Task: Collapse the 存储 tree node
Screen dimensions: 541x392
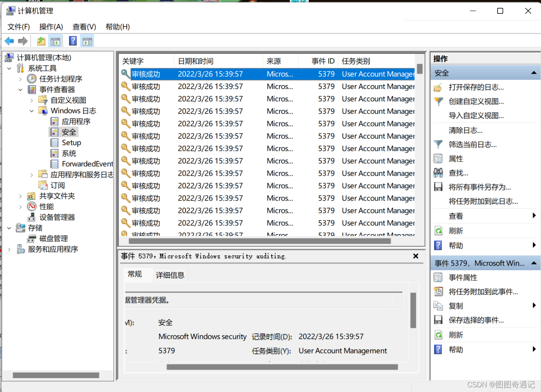Action: 9,228
